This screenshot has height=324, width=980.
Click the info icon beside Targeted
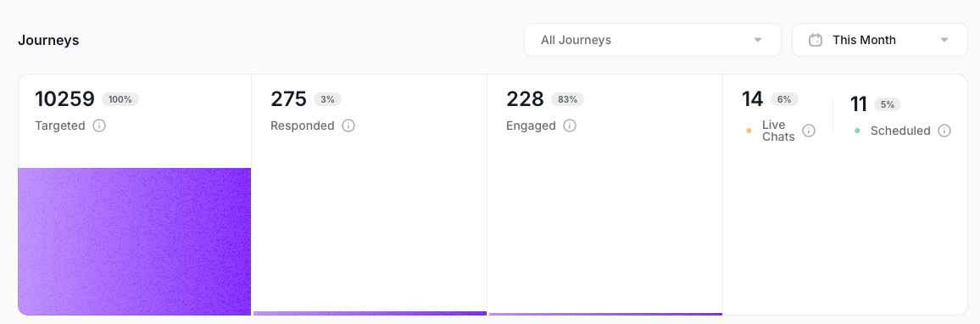[x=98, y=126]
